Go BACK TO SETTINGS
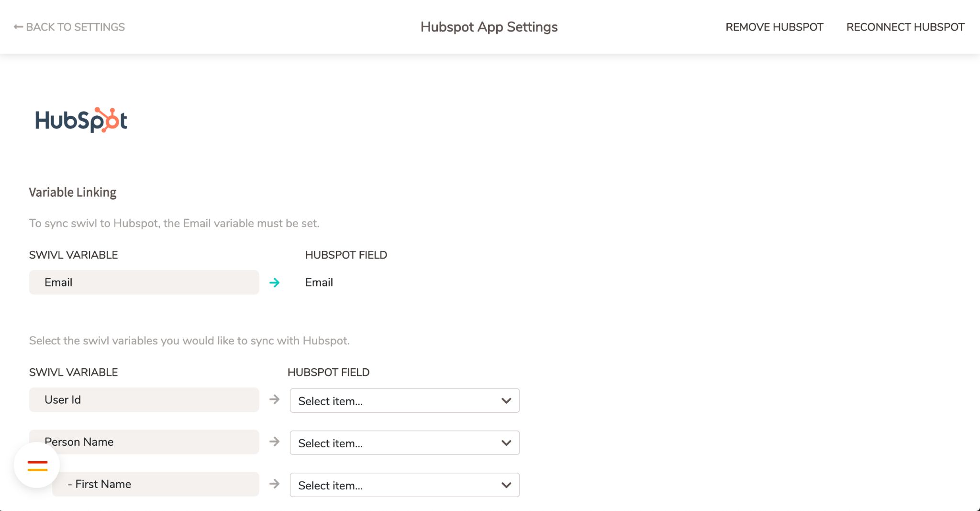The height and width of the screenshot is (511, 980). point(69,27)
